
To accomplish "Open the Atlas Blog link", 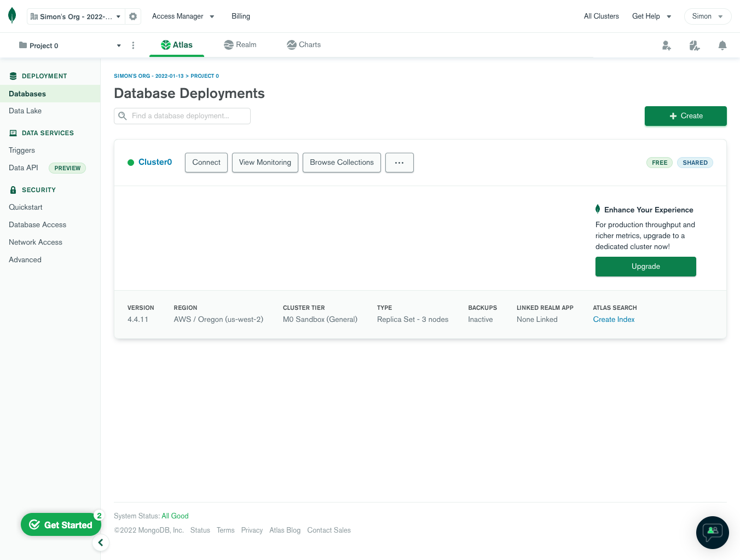I will click(285, 530).
